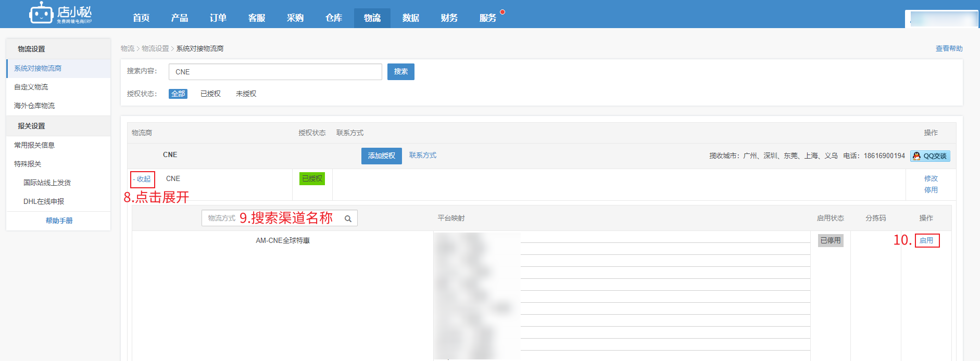Image resolution: width=980 pixels, height=361 pixels.
Task: Click the 物流方式 channel search field
Action: 280,218
